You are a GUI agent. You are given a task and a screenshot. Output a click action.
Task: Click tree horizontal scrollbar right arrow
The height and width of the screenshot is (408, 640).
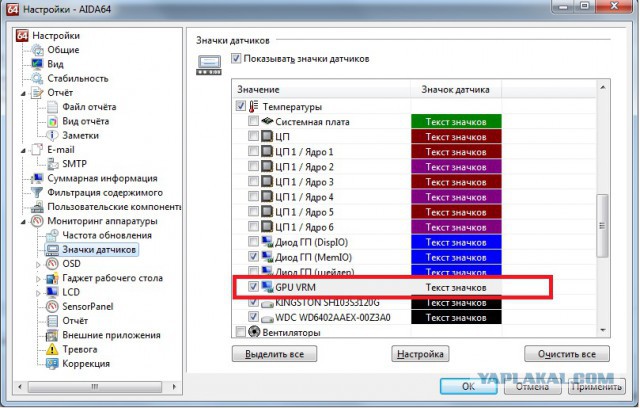[174, 386]
